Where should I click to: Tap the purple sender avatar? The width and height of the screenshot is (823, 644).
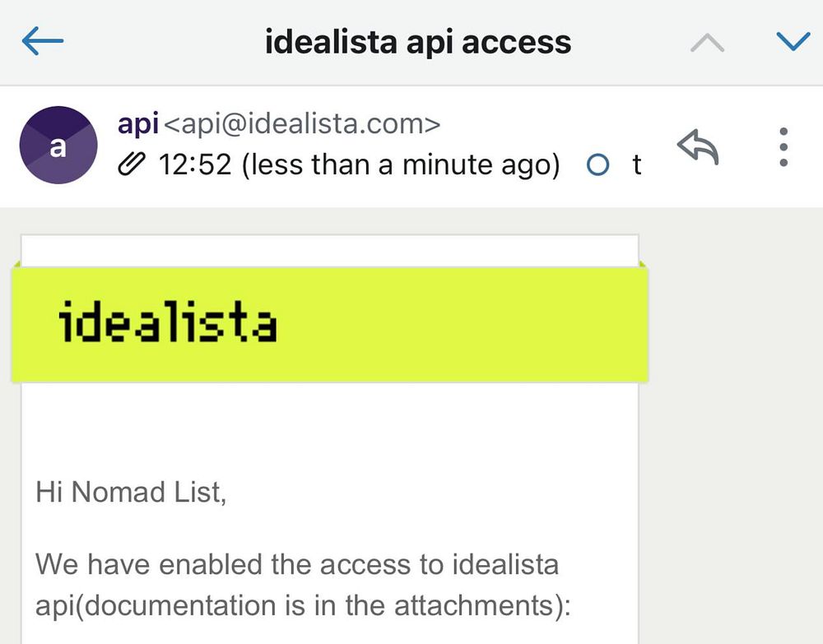click(58, 146)
